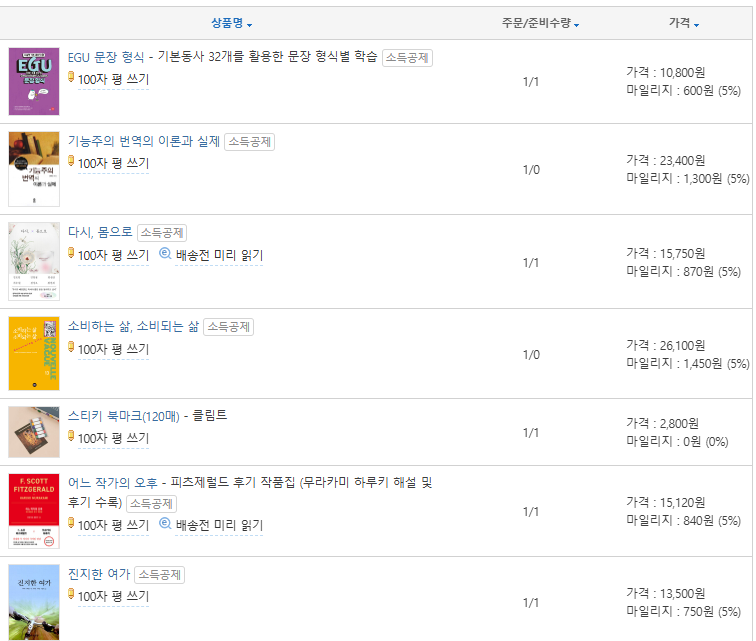Click pencil icon in 스티키 북마크 row
This screenshot has width=756, height=641.
pyautogui.click(x=71, y=436)
